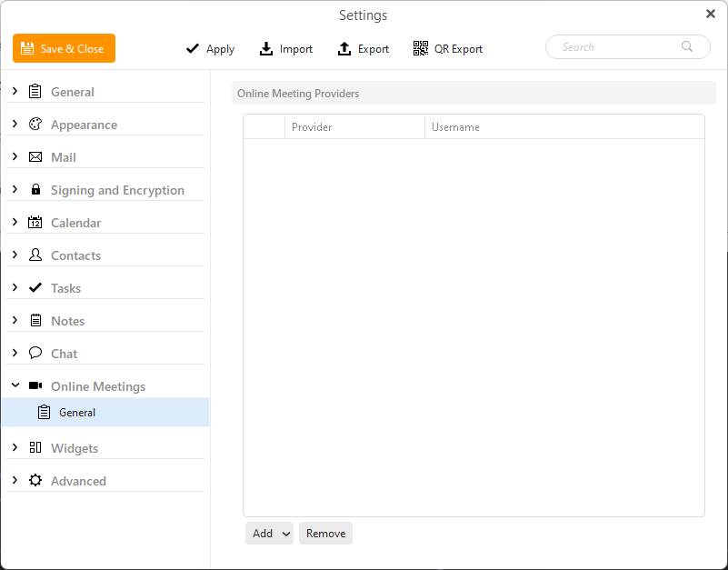
Task: Click the Import download icon
Action: pos(266,48)
